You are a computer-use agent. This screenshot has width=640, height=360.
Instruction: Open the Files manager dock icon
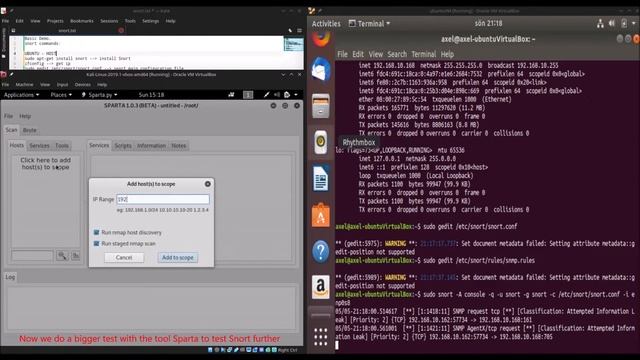click(321, 105)
